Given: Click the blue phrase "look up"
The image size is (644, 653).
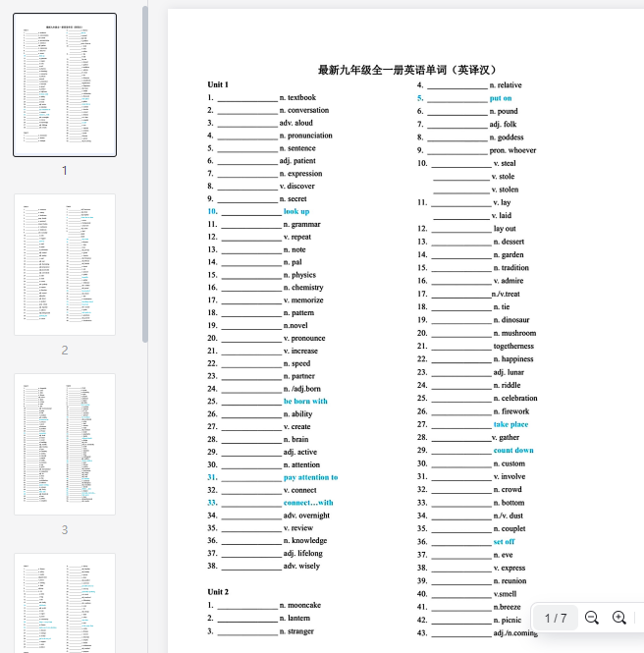Looking at the screenshot, I should (x=296, y=211).
